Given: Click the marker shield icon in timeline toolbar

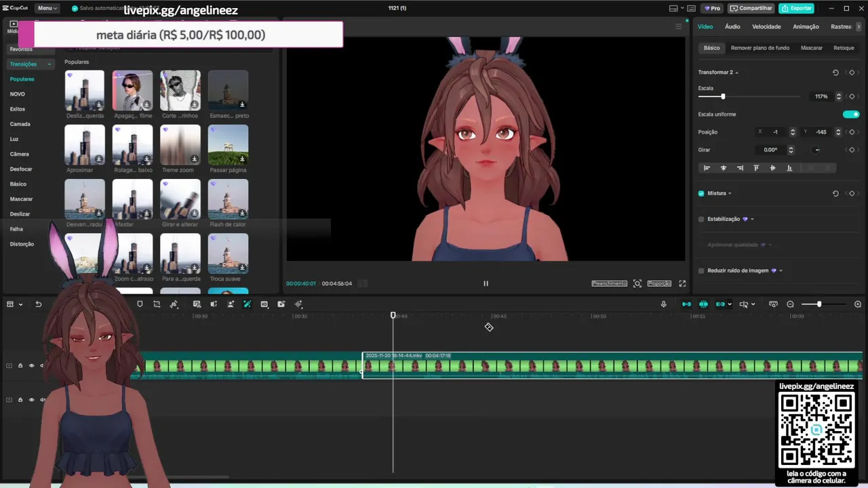Looking at the screenshot, I should coord(140,304).
